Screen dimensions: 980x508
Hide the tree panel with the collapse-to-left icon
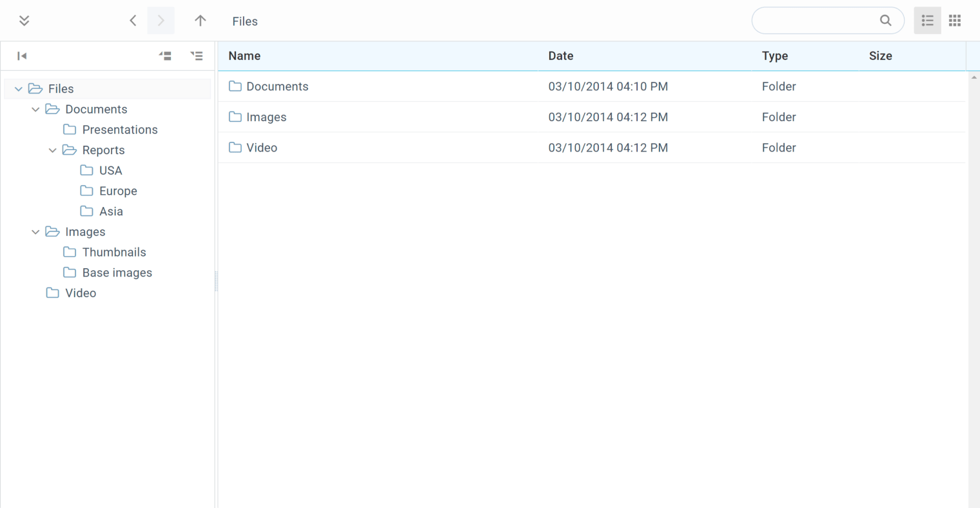click(x=22, y=56)
